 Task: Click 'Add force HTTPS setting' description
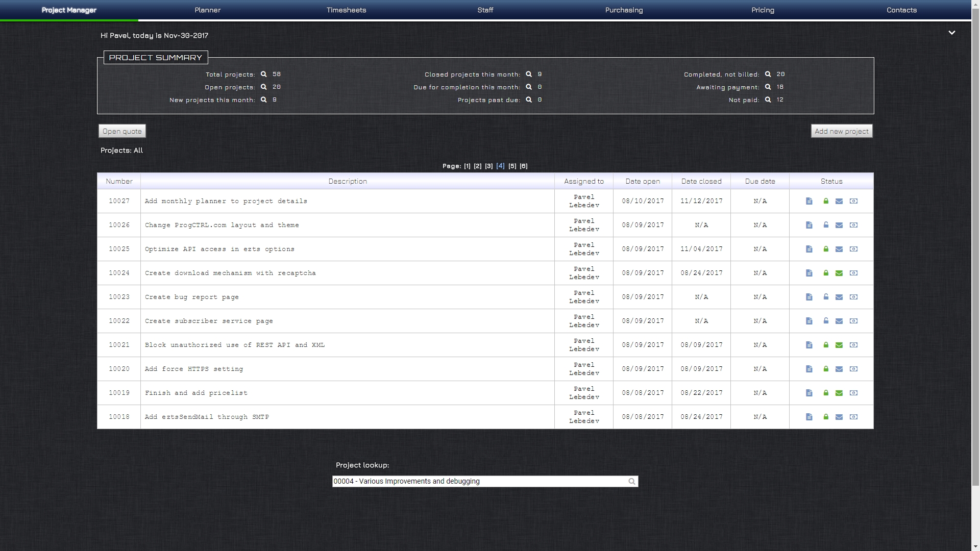[194, 369]
